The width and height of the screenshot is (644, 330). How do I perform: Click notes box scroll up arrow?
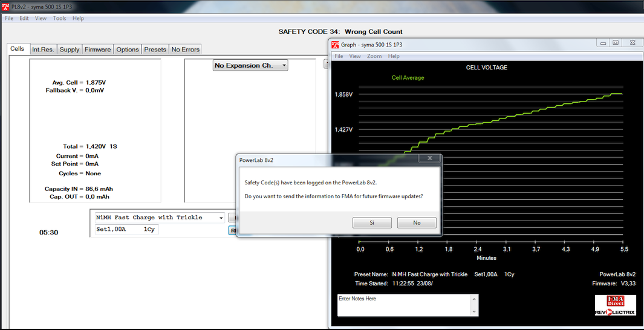475,299
